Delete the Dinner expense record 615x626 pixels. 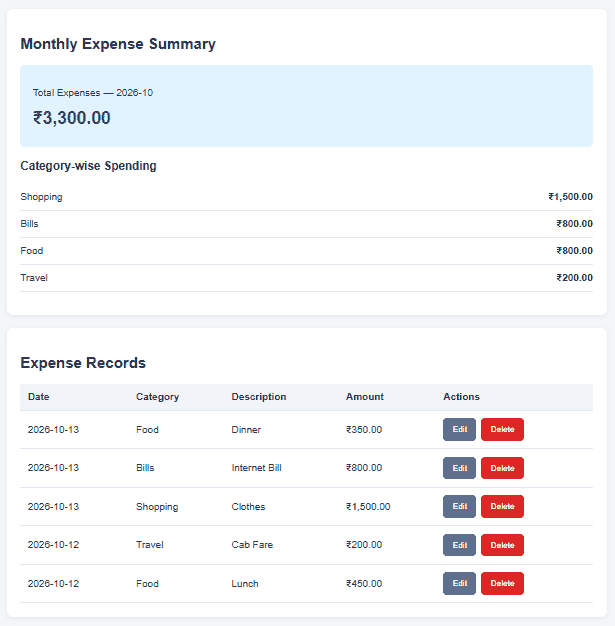point(502,429)
